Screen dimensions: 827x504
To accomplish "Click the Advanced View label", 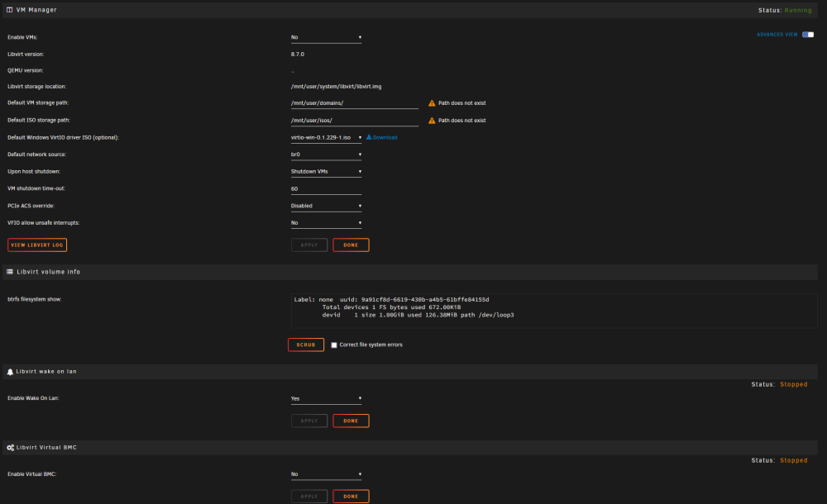I will coord(777,35).
